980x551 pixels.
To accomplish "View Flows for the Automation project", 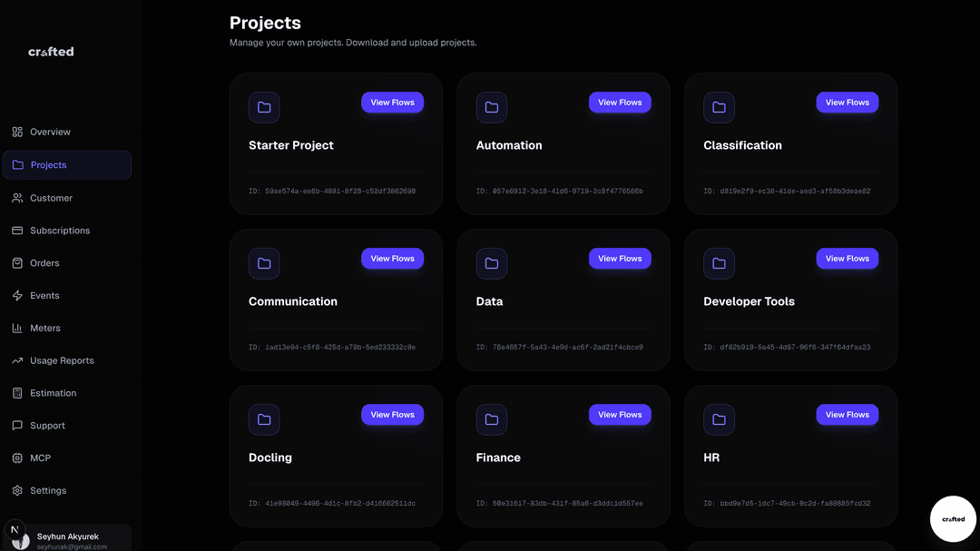I will [620, 103].
